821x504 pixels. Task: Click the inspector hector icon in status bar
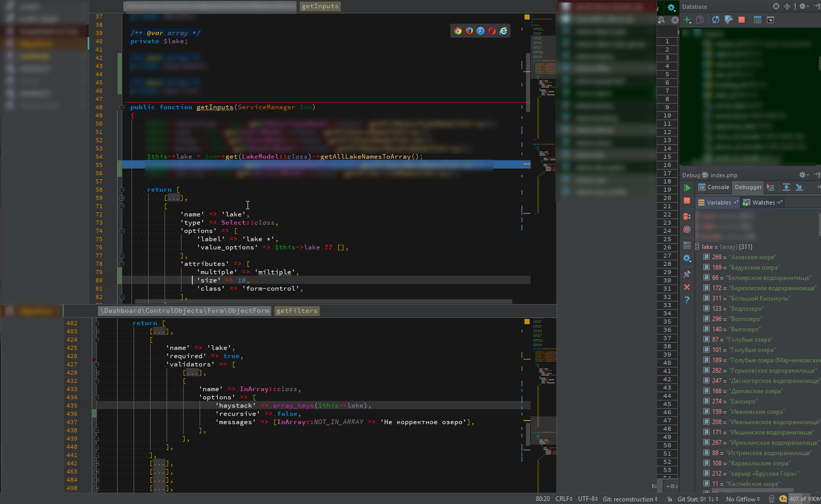771,499
